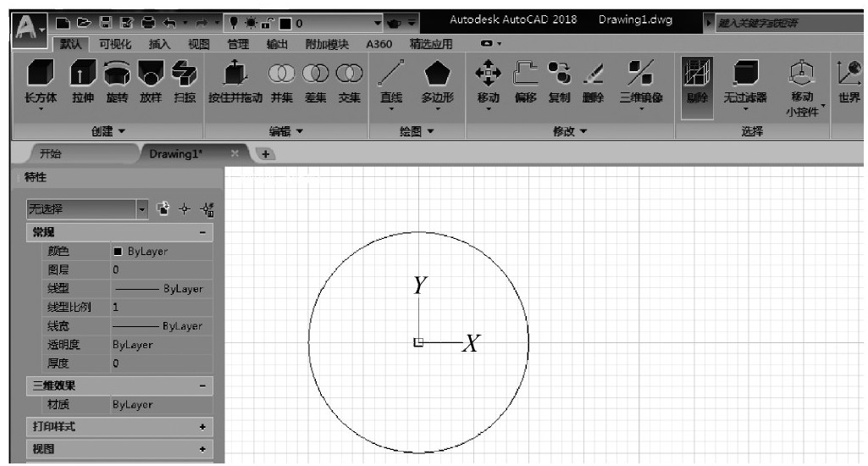The height and width of the screenshot is (466, 868).
Task: Switch to the 默认 ribbon tab
Action: (70, 44)
